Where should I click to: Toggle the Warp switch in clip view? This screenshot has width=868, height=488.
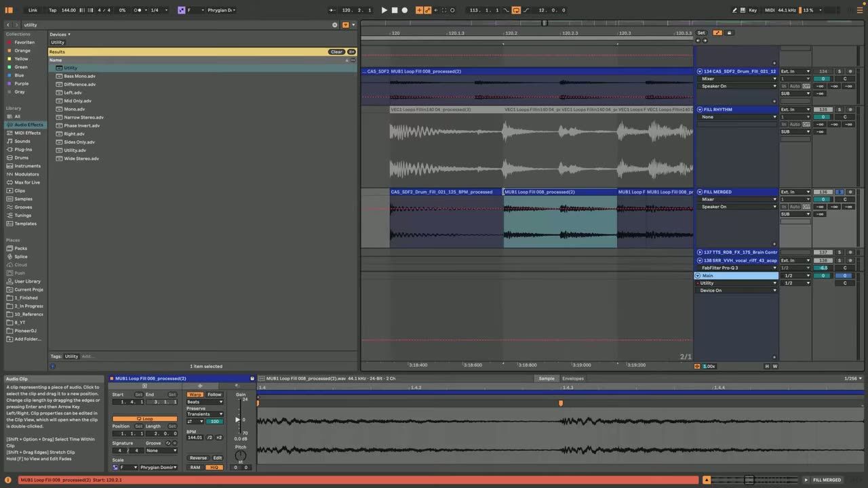pos(195,394)
